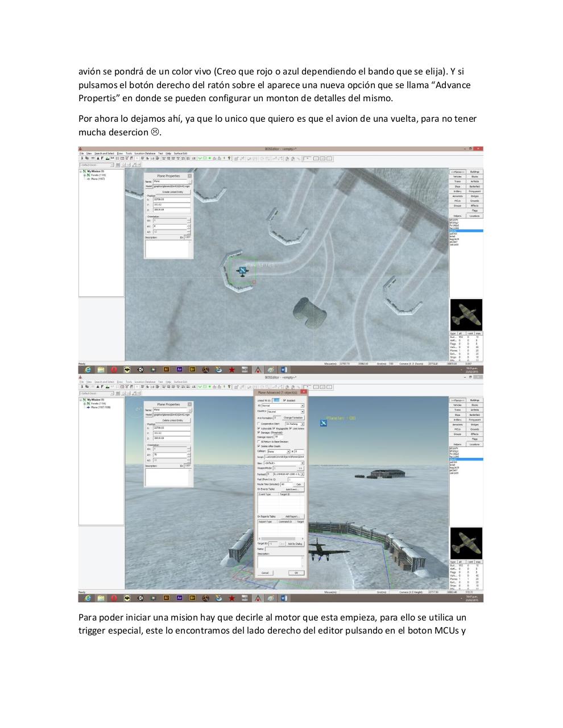
Task: Open Internet Explorer in the top-down map screenshot's taskbar
Action: [87, 370]
